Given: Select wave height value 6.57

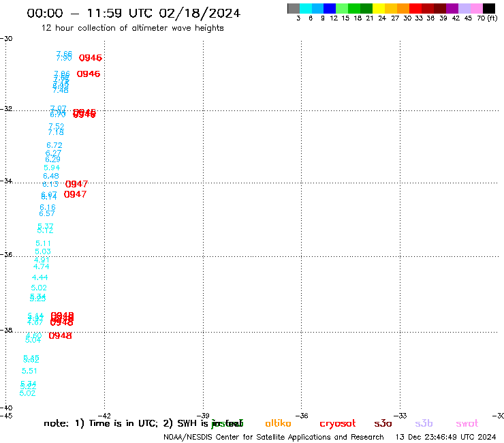Looking at the screenshot, I should pos(47,213).
